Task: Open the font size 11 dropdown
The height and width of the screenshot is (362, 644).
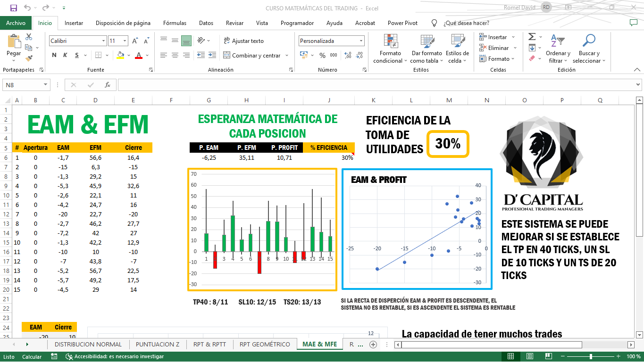Action: click(125, 41)
